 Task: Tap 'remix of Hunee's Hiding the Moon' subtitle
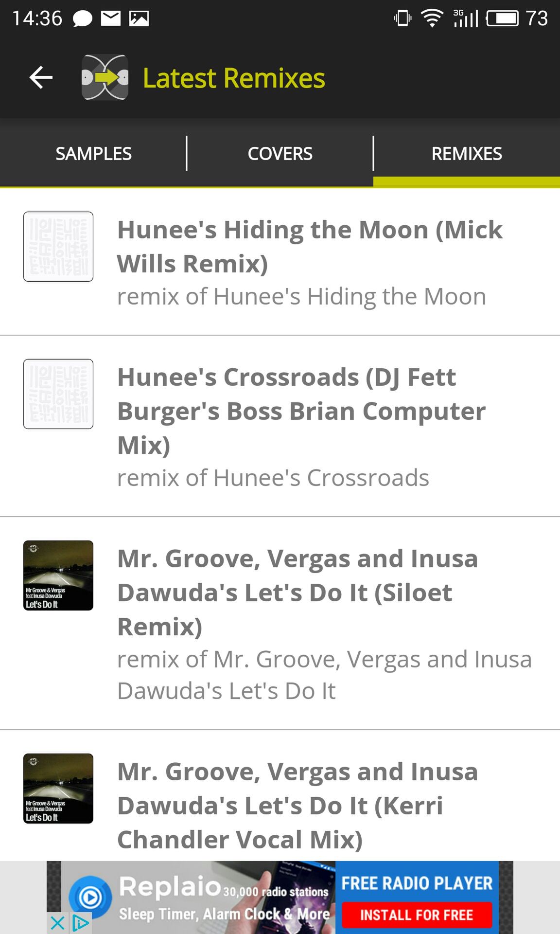tap(301, 296)
